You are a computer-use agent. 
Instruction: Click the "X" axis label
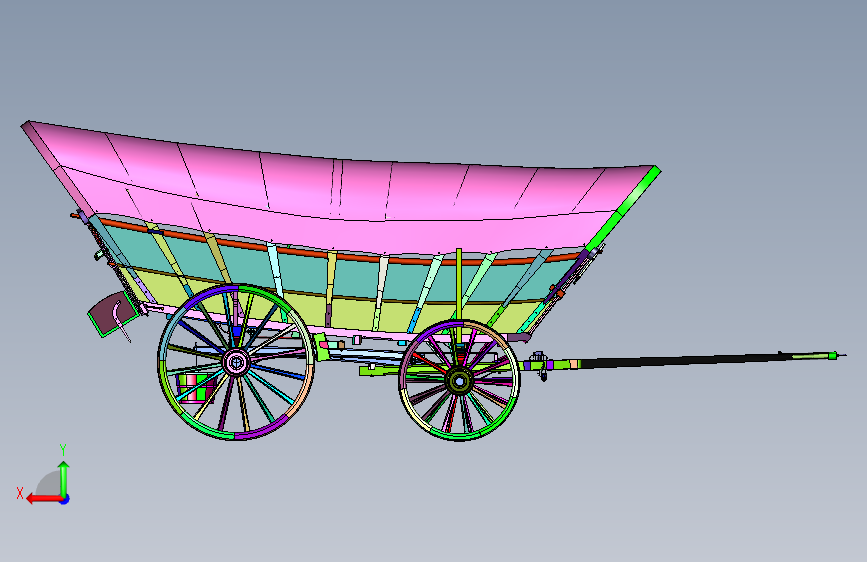click(x=20, y=493)
